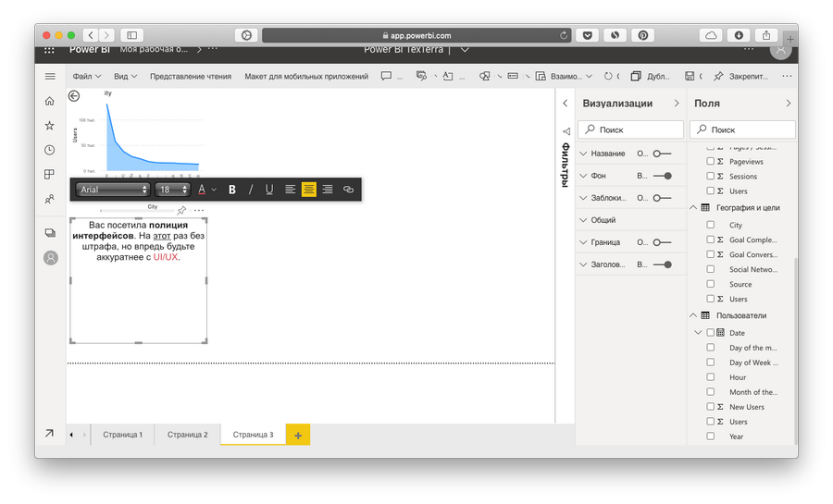This screenshot has height=504, width=833.
Task: Check the Source field checkbox
Action: [710, 284]
